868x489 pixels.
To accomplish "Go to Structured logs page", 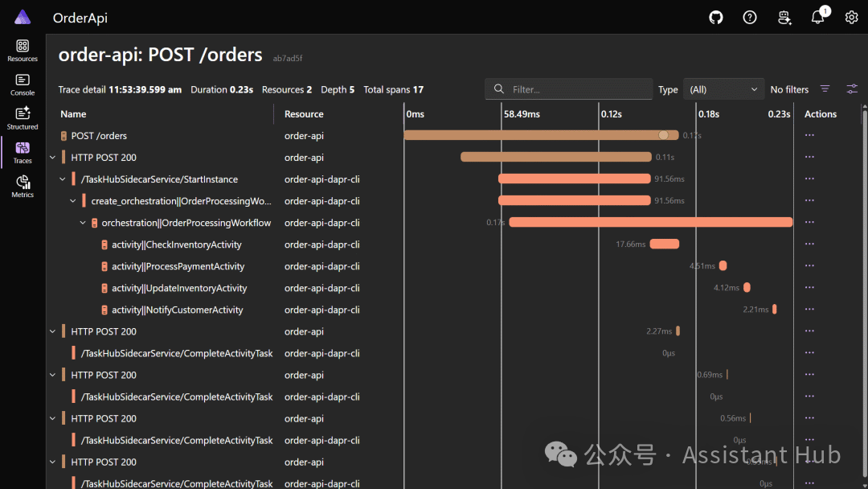I will (x=23, y=118).
